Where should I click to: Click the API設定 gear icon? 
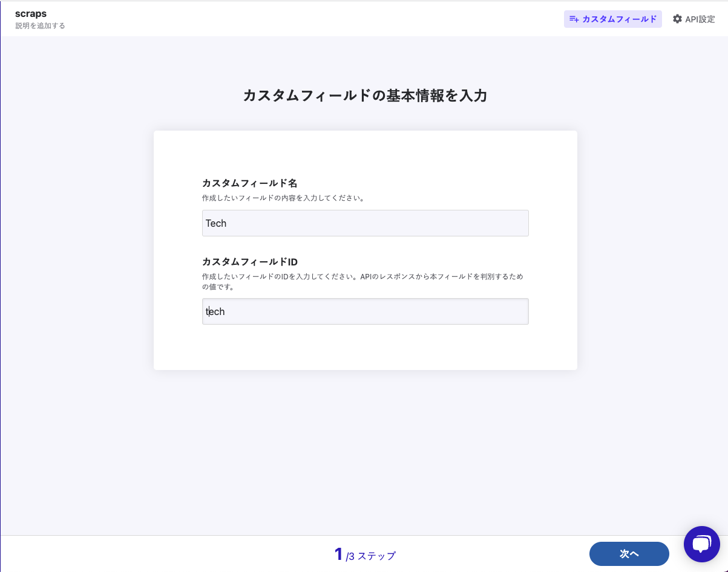pyautogui.click(x=677, y=19)
